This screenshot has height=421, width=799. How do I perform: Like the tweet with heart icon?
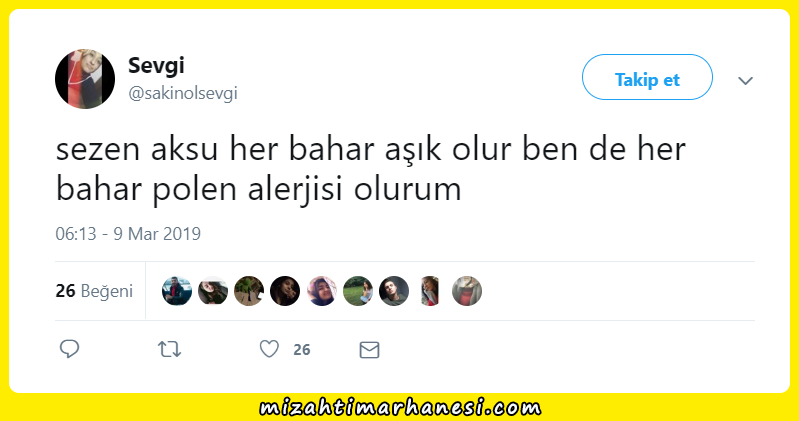pos(269,349)
